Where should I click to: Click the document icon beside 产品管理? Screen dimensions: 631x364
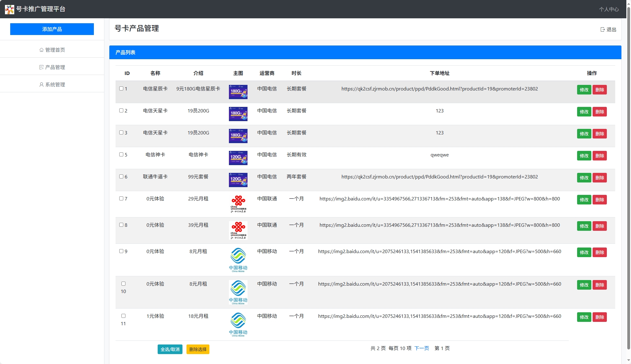click(x=42, y=67)
